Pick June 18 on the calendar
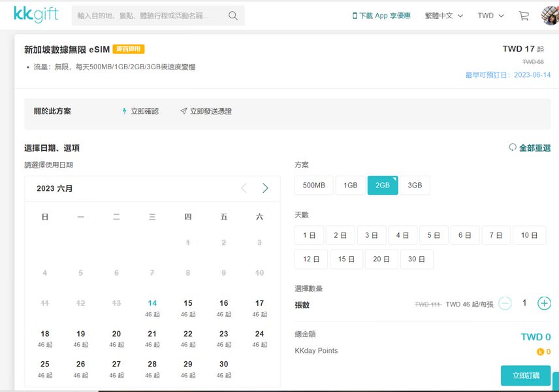Viewport: 559px width, 392px height. 45,339
